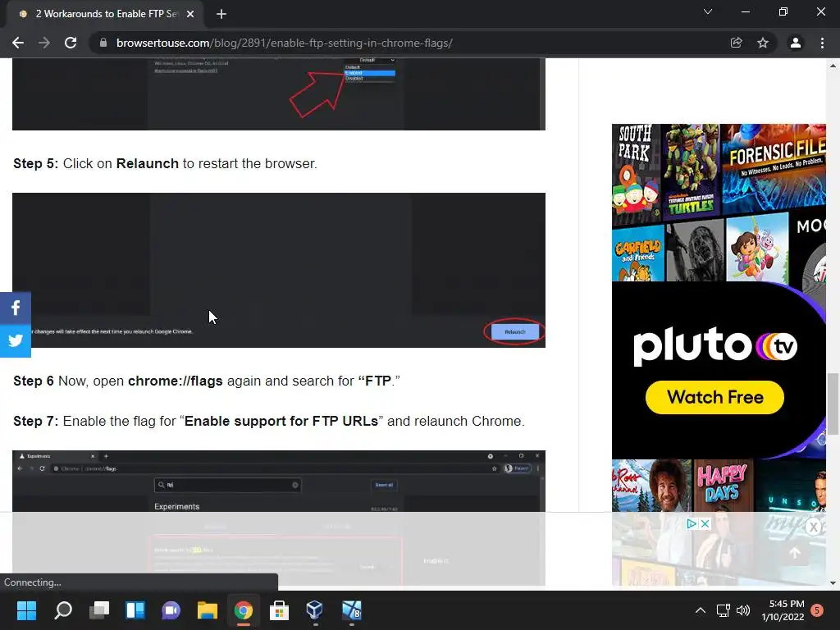Open the notification badge showing 5

[x=817, y=610]
